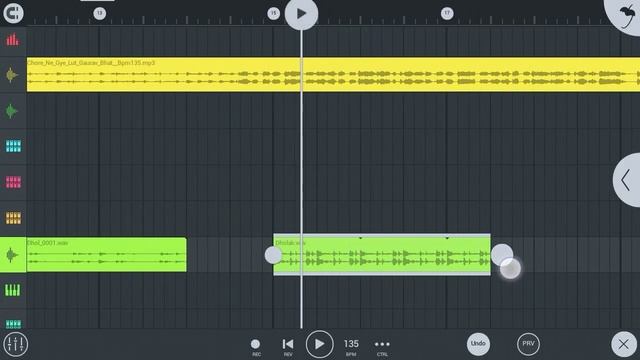Select the cyan step sequencer track icon
Screen dimensions: 640x360
click(x=13, y=146)
